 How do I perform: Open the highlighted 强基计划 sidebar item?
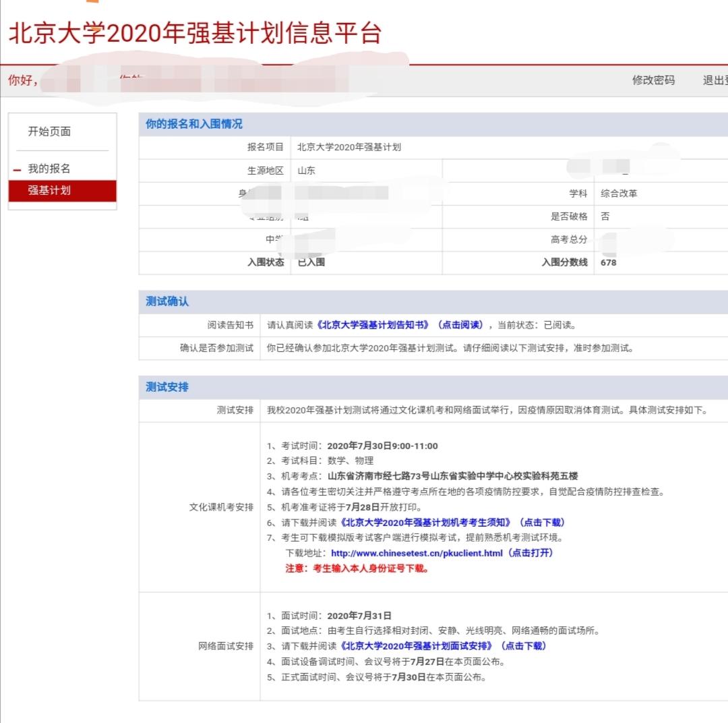pos(49,190)
